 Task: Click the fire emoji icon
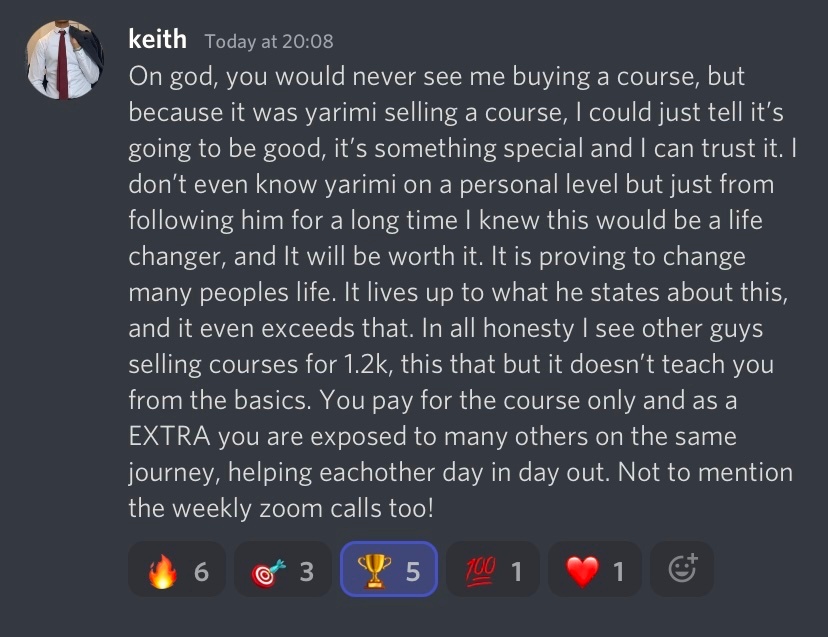pos(161,571)
